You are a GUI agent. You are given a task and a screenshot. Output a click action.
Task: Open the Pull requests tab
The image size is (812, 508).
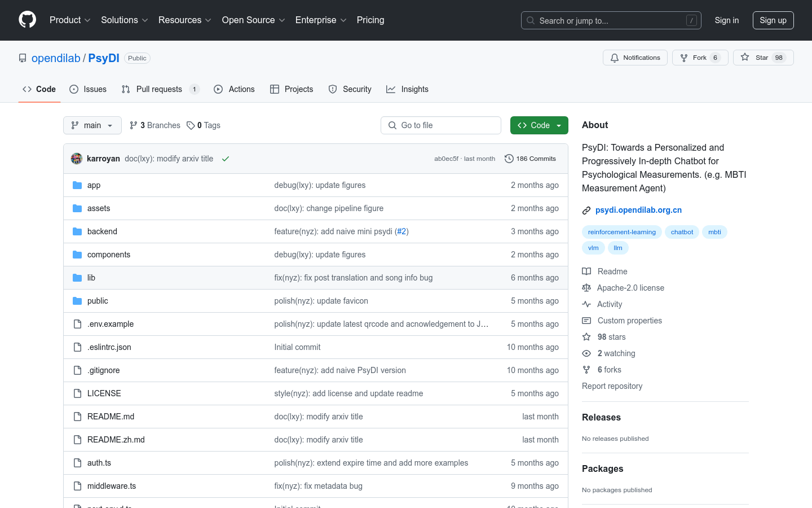(160, 89)
